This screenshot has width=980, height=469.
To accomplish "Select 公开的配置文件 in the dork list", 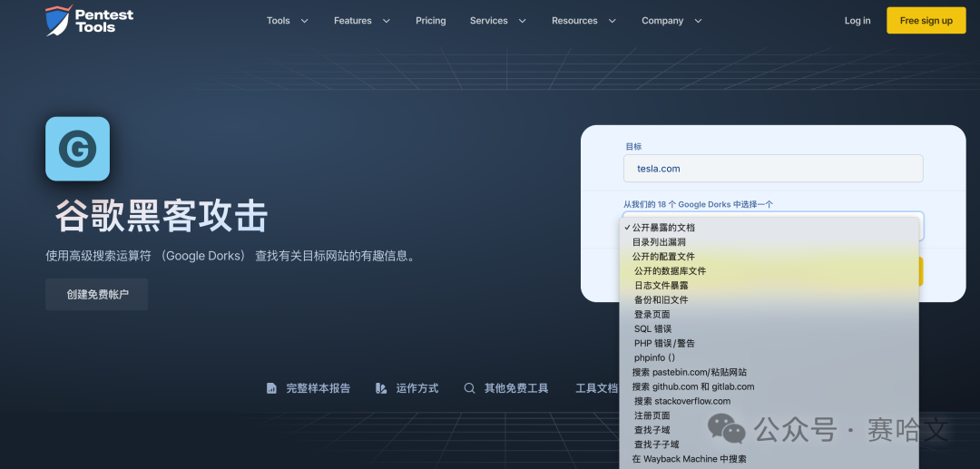I will point(769,257).
